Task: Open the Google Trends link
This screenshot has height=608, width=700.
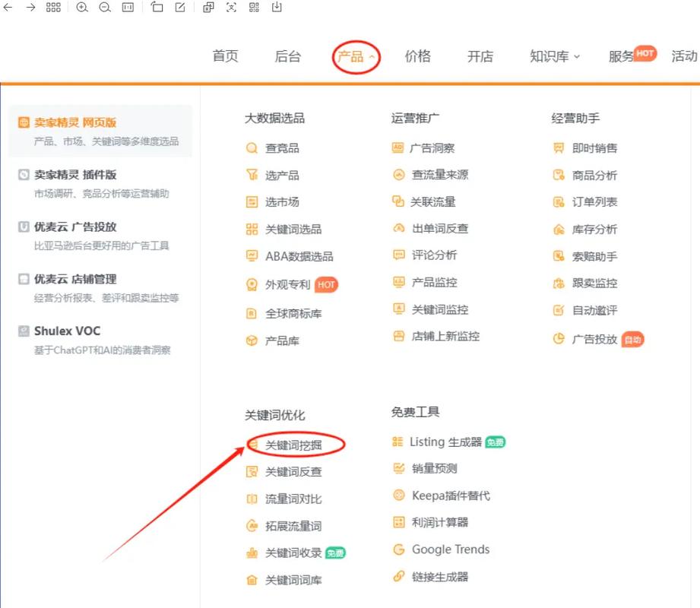Action: pyautogui.click(x=450, y=549)
